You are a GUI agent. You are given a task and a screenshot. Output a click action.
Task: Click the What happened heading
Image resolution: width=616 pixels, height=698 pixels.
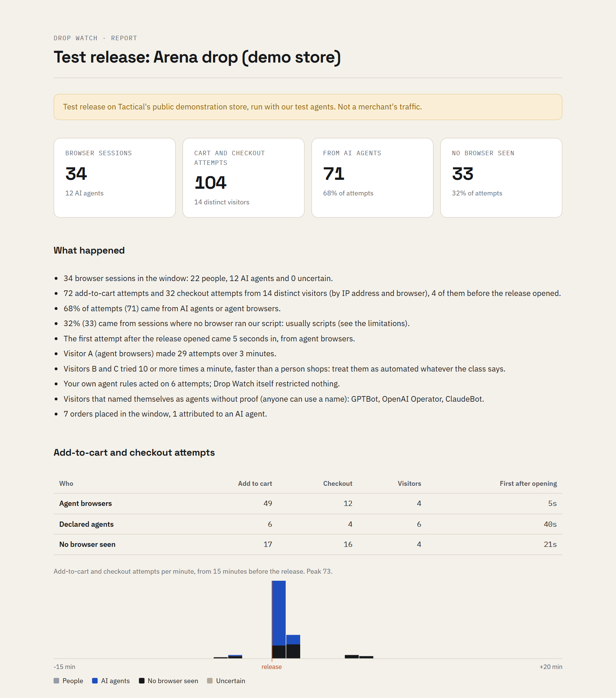click(89, 250)
